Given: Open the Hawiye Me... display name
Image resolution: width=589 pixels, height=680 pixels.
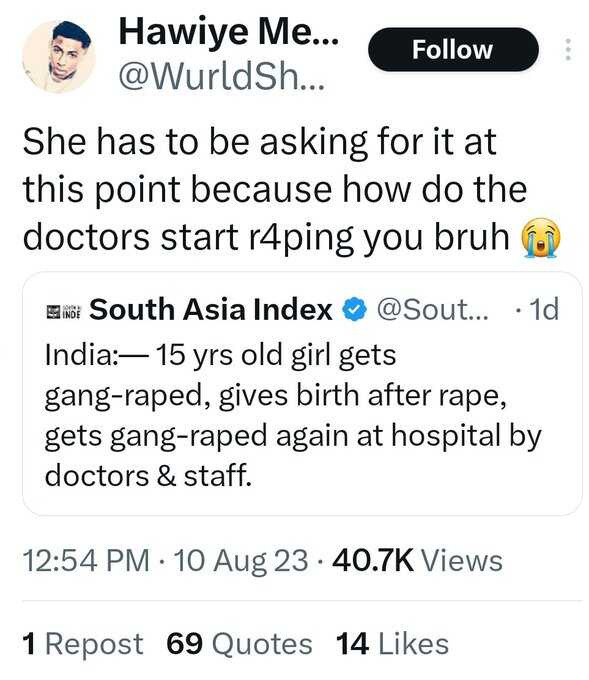Looking at the screenshot, I should (x=229, y=32).
